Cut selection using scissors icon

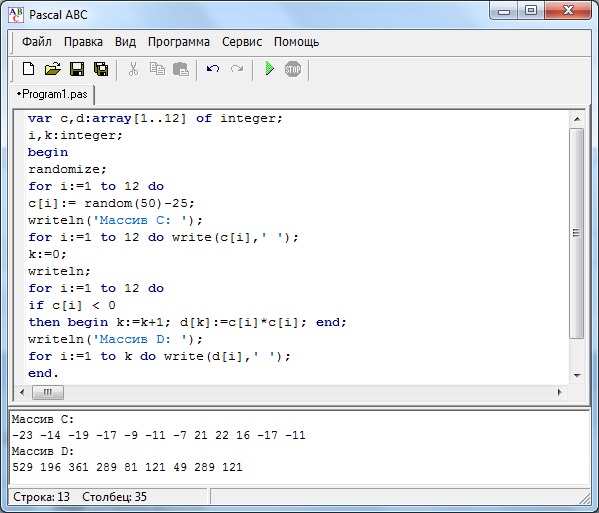[x=133, y=69]
